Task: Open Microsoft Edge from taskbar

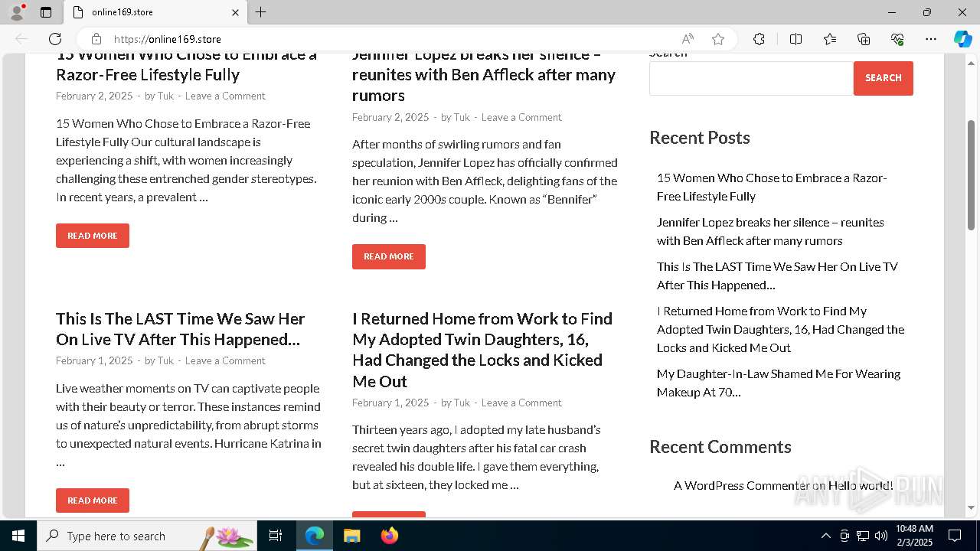Action: 315,536
